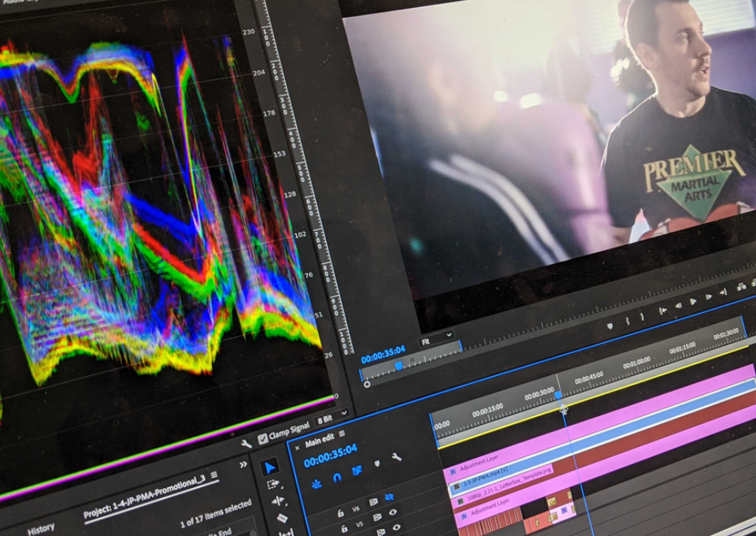Screen dimensions: 756x536
Task: Toggle Linked Selection in timeline
Action: coord(357,471)
